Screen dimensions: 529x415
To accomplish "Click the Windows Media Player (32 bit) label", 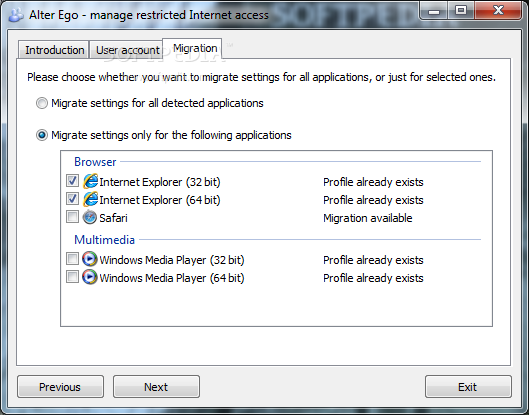I will [x=172, y=260].
